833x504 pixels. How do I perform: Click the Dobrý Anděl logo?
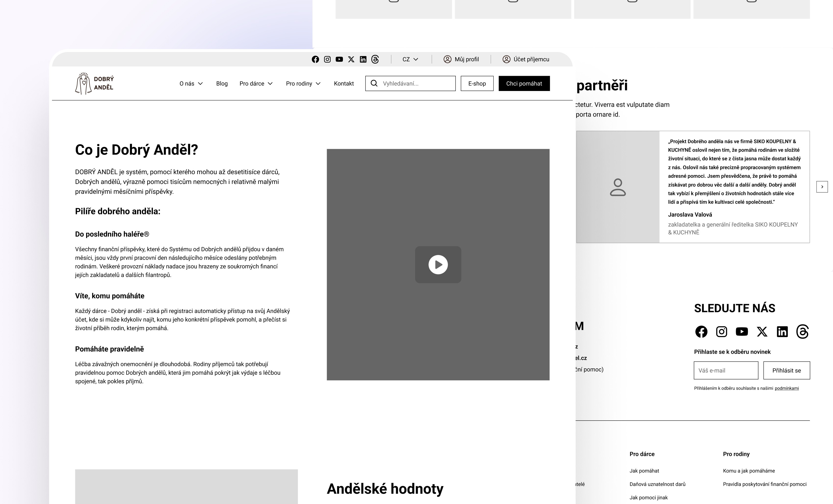tap(95, 83)
